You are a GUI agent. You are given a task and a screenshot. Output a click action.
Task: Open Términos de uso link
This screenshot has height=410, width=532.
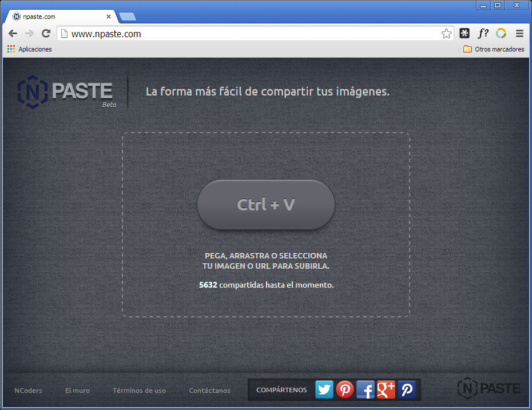click(x=139, y=391)
